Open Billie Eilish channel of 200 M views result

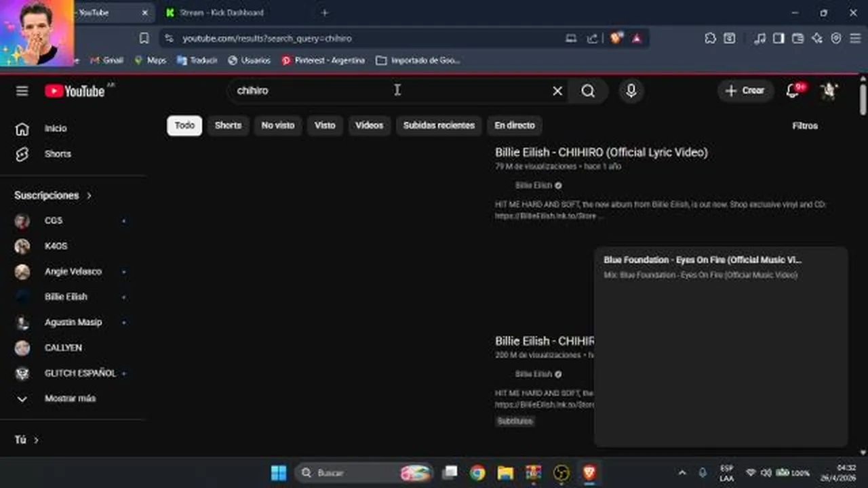point(533,374)
